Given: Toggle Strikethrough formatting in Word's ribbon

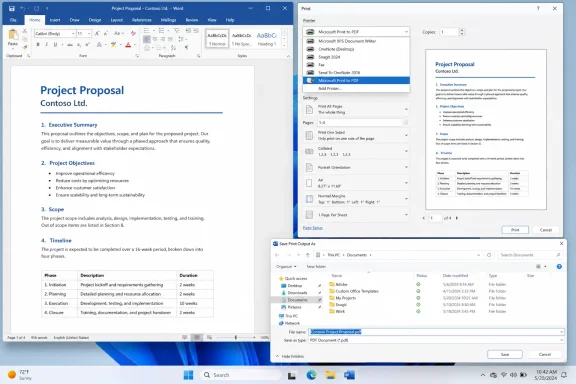Looking at the screenshot, I should pyautogui.click(x=70, y=44).
